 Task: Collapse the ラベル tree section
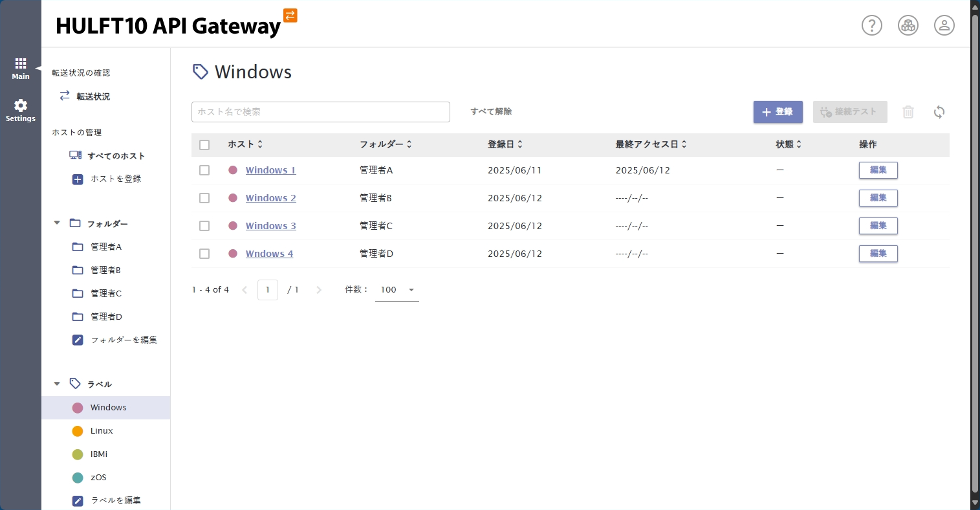pos(57,384)
